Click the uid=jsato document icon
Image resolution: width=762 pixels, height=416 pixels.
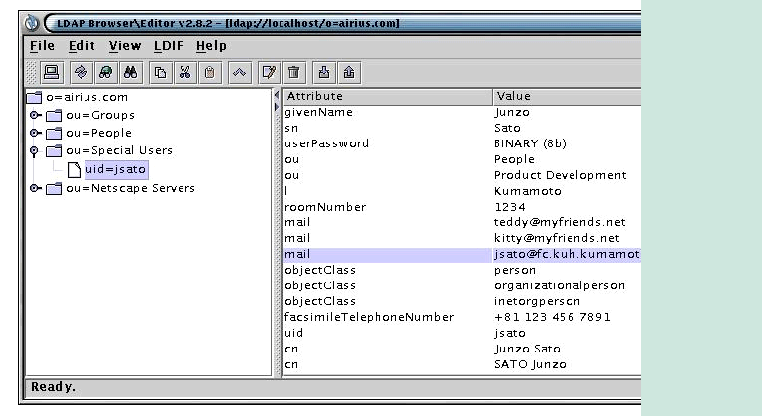74,169
